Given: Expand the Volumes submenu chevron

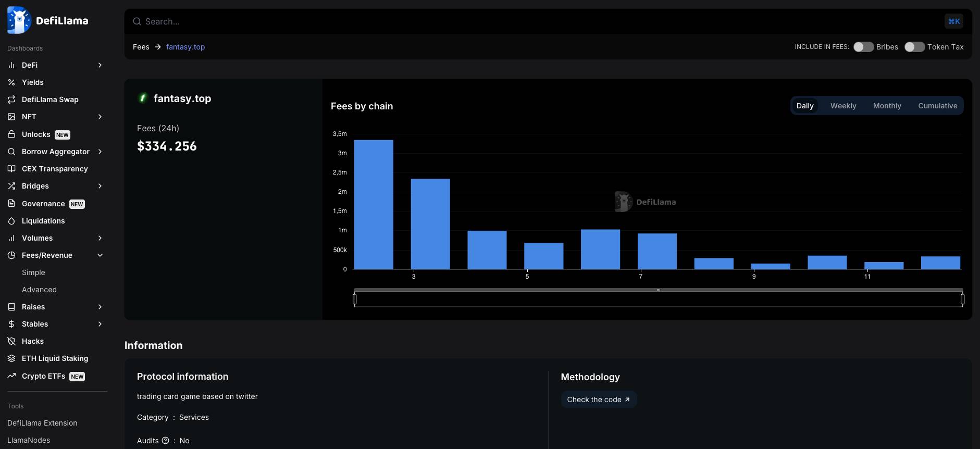Looking at the screenshot, I should click(x=100, y=238).
